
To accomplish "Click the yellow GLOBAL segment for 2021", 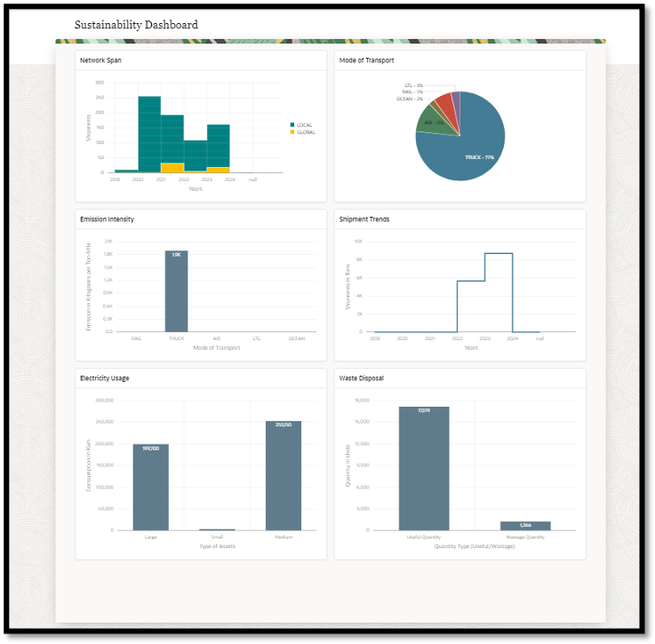I will [172, 168].
